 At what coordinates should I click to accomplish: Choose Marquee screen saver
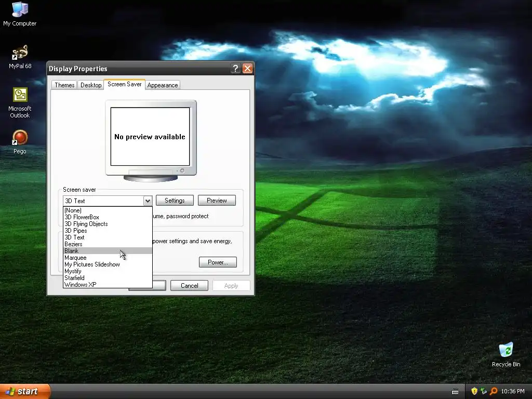(108, 258)
